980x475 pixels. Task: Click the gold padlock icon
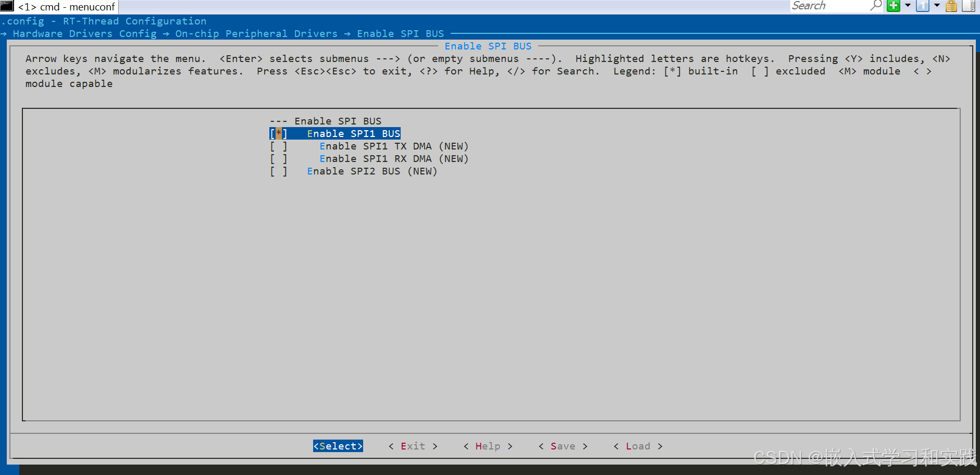click(x=951, y=6)
